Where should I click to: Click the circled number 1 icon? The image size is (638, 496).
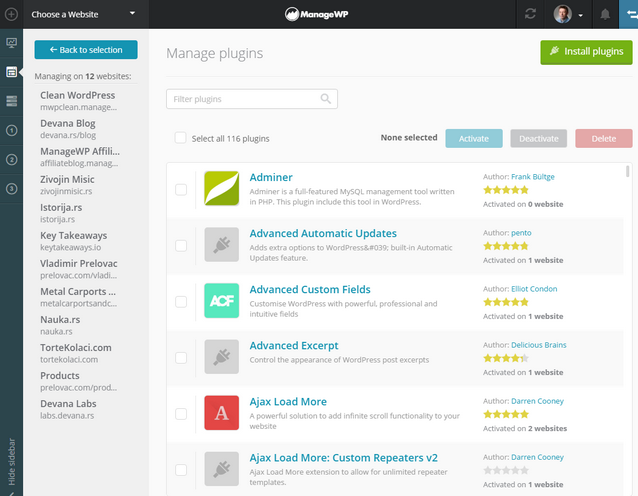(11, 131)
